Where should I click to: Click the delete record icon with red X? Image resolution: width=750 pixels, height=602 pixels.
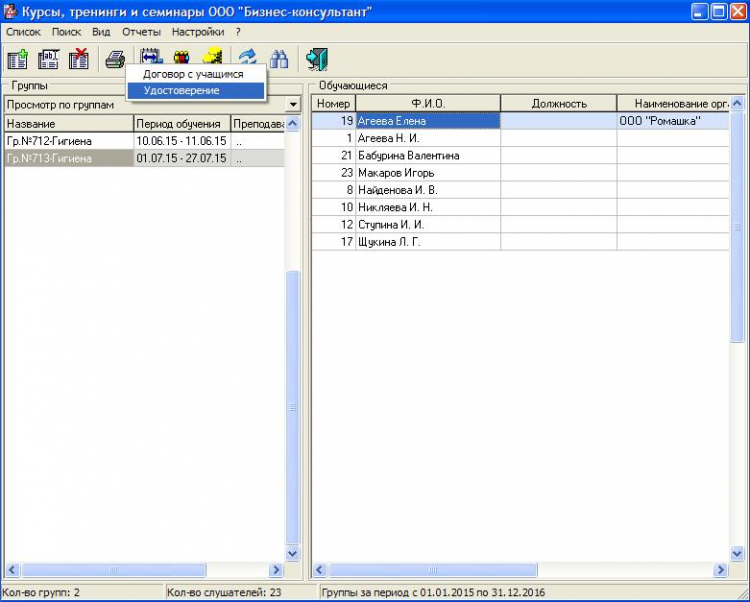[x=79, y=59]
